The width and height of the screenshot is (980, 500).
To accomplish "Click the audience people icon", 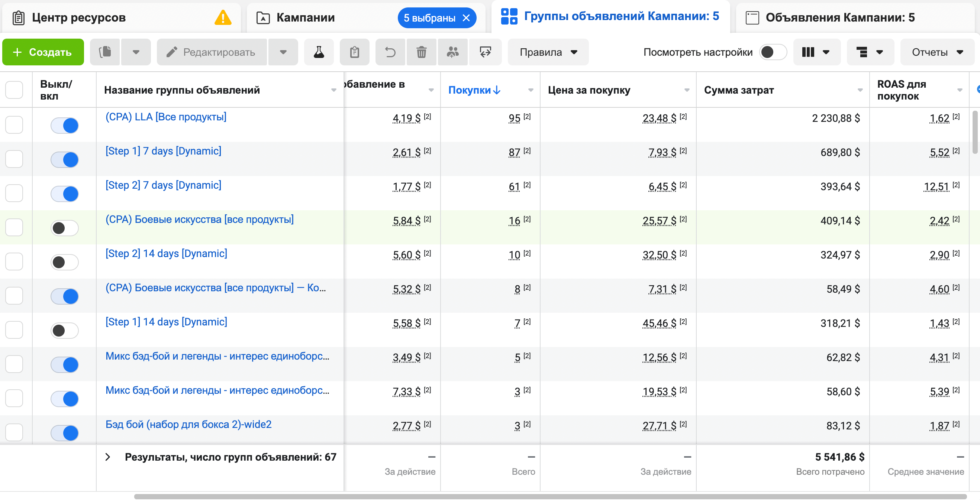I will (452, 52).
